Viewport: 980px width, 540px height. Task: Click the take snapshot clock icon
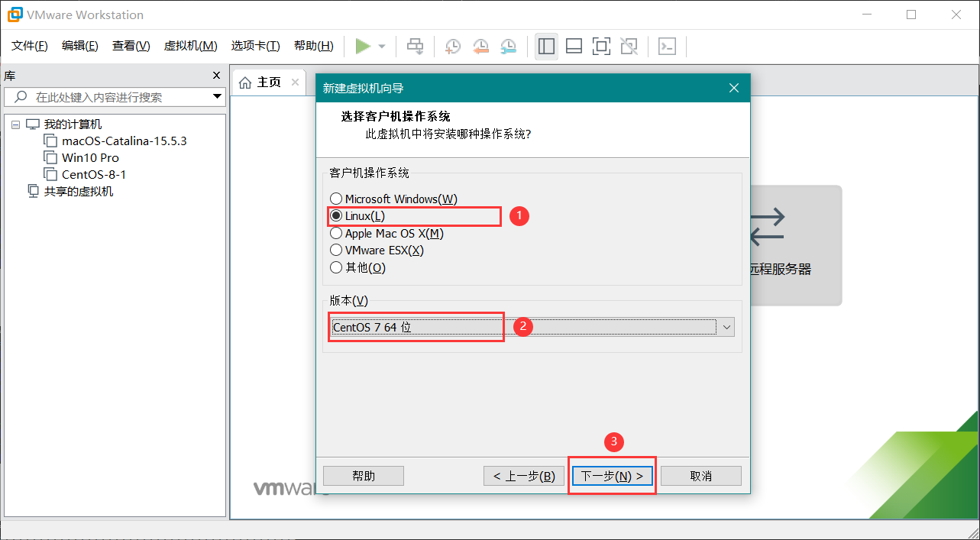point(453,47)
